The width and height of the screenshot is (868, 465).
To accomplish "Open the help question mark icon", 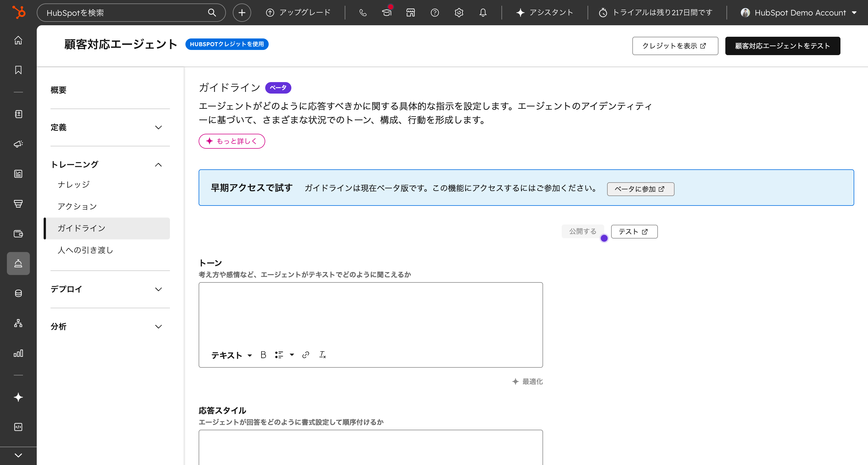I will pyautogui.click(x=435, y=12).
